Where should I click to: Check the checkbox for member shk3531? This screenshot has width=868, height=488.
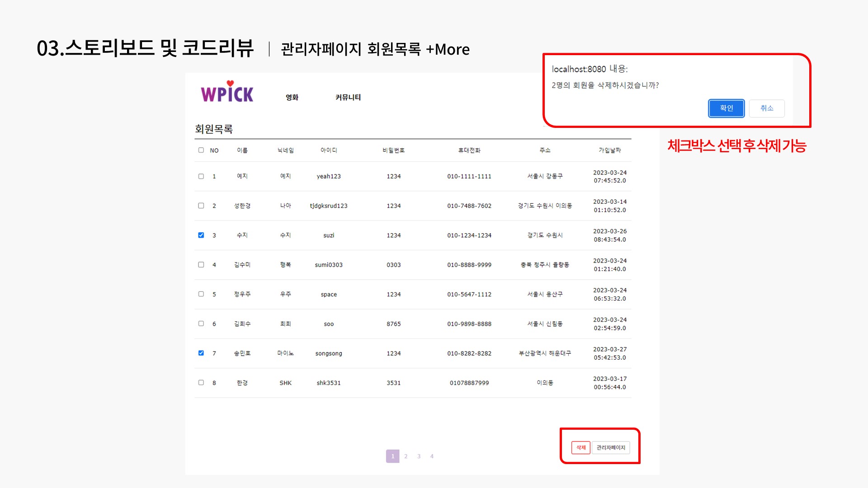point(201,383)
